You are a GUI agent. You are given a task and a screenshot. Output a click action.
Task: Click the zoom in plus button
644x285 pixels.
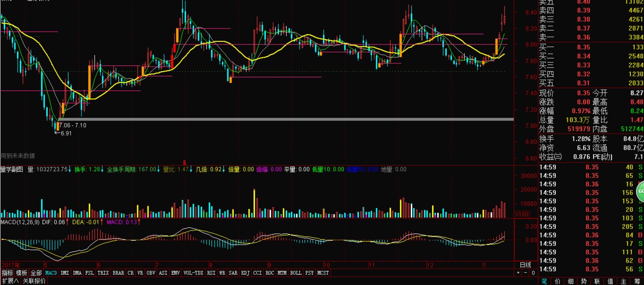[x=517, y=273]
